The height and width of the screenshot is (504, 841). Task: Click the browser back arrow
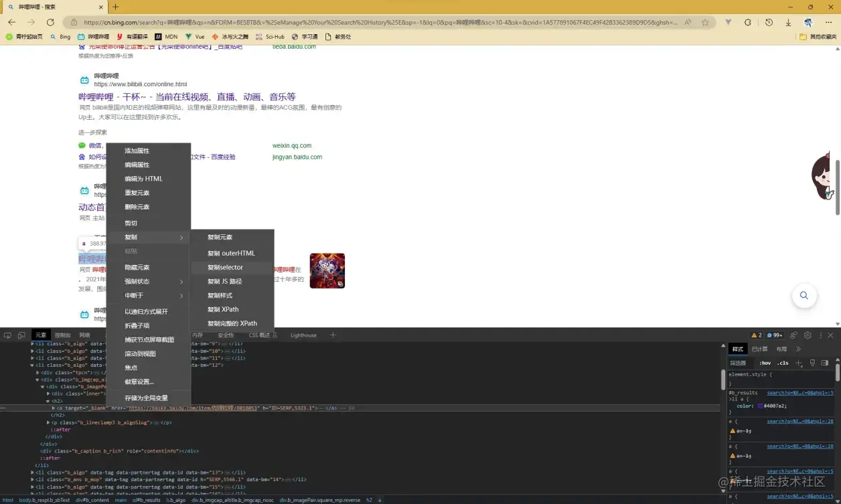click(x=11, y=22)
